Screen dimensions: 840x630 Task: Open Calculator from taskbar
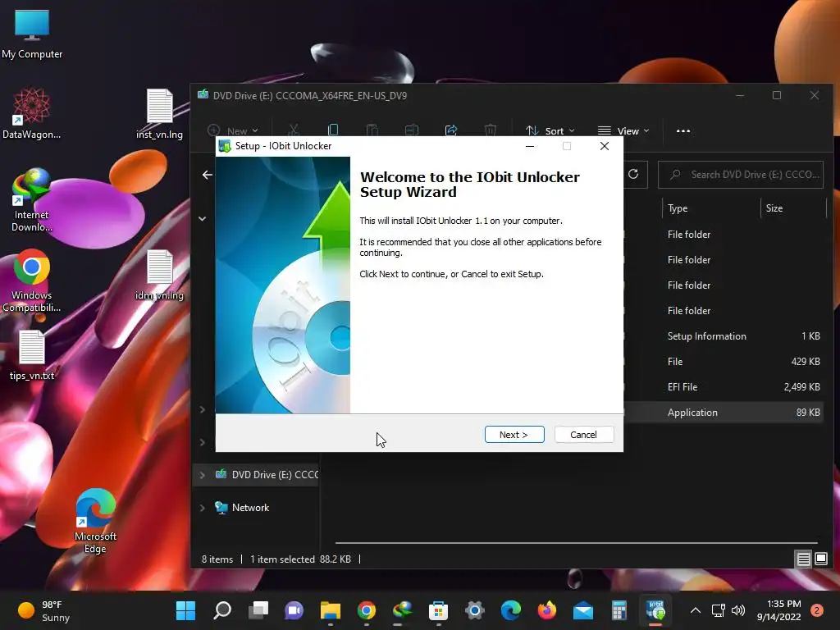click(x=619, y=610)
